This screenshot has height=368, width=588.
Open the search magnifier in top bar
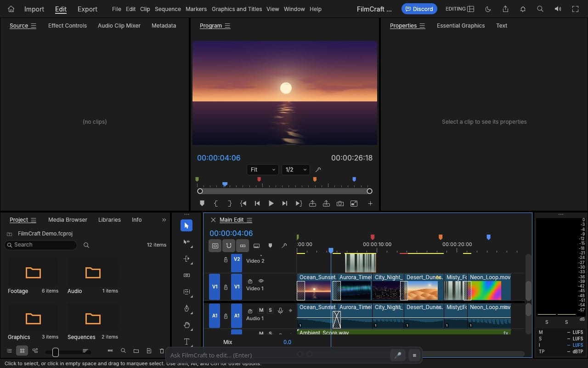coord(540,9)
